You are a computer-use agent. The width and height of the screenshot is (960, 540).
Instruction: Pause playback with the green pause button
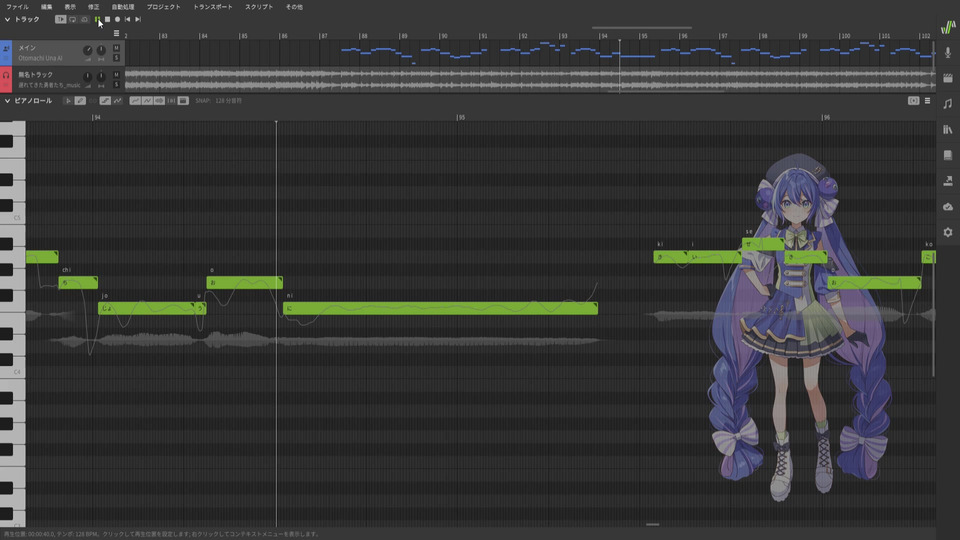coord(97,20)
